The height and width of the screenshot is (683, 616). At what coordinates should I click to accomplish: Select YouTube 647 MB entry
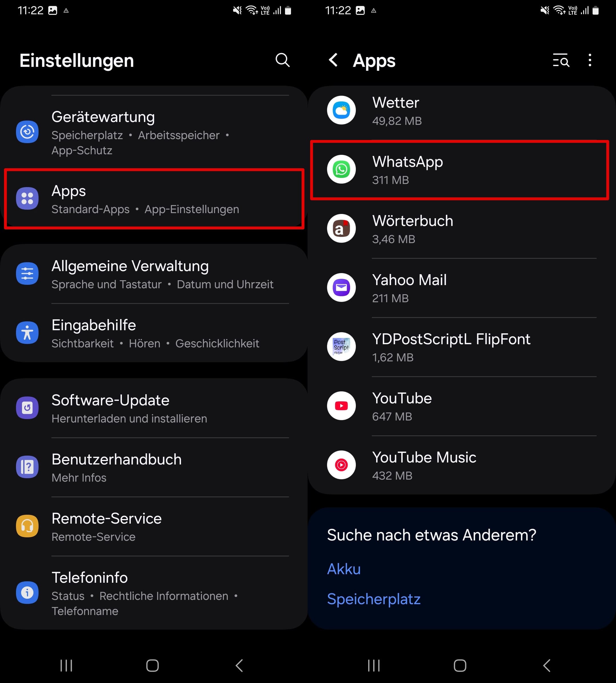(x=462, y=406)
